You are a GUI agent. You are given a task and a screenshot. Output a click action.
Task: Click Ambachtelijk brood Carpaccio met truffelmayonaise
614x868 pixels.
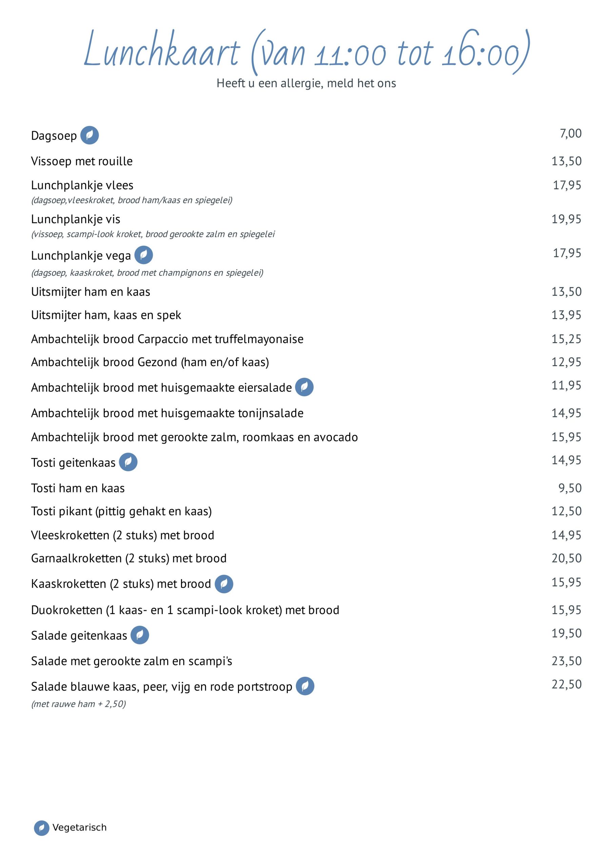pyautogui.click(x=167, y=339)
